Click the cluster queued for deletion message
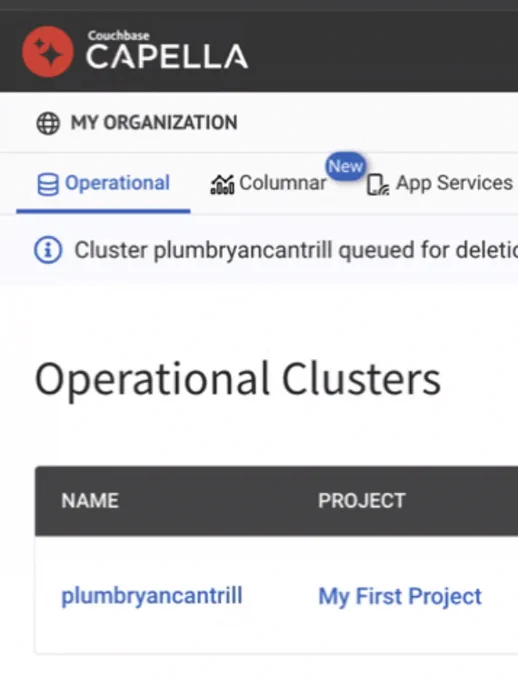Viewport: 518px width, 680px height. [x=296, y=250]
